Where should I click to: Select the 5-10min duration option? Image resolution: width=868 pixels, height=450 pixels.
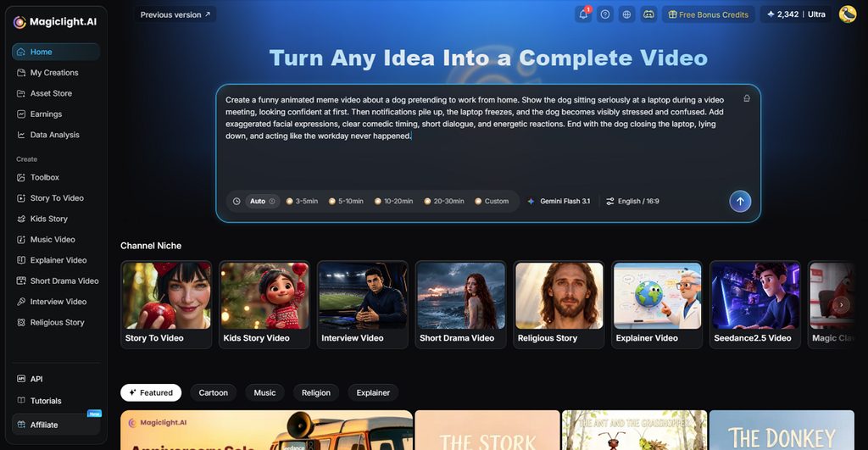coord(346,202)
